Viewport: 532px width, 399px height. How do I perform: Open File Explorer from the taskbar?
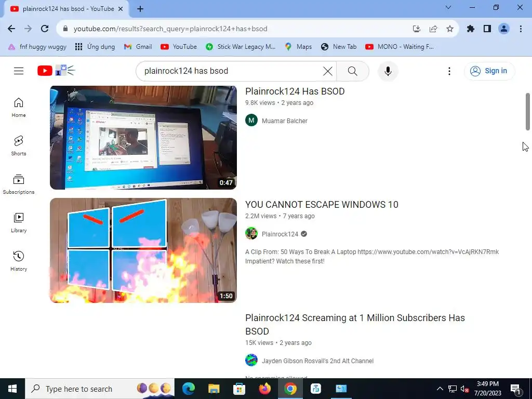pos(214,389)
